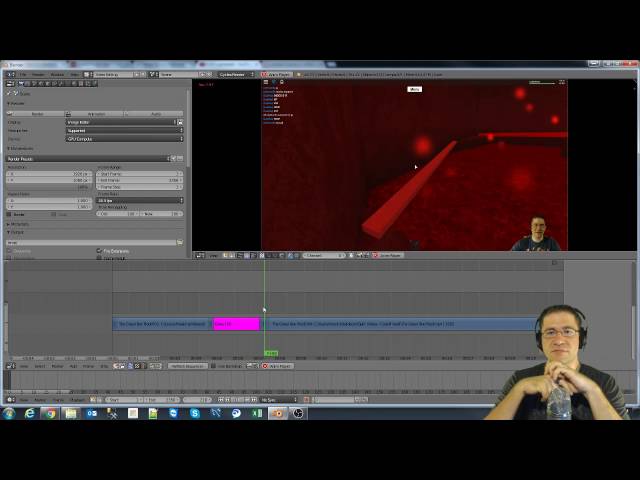Jump to end frame in Timeline
This screenshot has height=480, width=640.
click(x=254, y=400)
